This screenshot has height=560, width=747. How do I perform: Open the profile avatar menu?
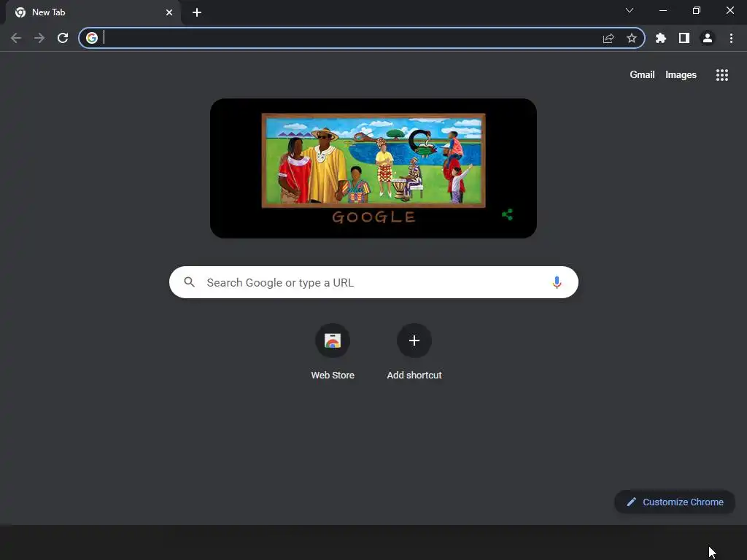(x=708, y=38)
